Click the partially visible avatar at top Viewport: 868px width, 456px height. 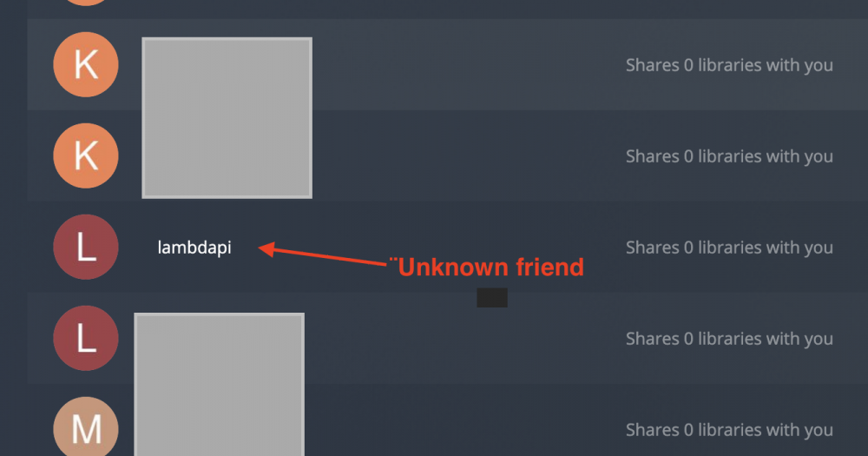click(x=86, y=3)
